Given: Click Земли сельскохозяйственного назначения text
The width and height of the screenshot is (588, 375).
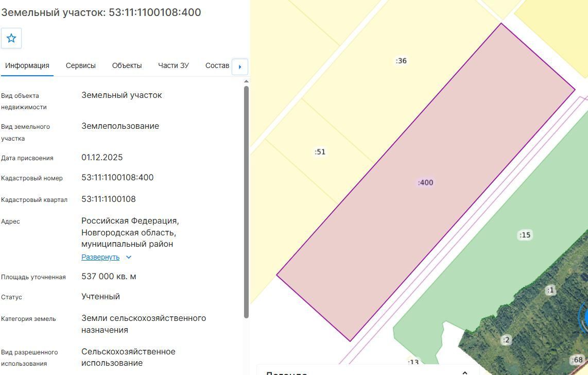Looking at the screenshot, I should pyautogui.click(x=144, y=324).
